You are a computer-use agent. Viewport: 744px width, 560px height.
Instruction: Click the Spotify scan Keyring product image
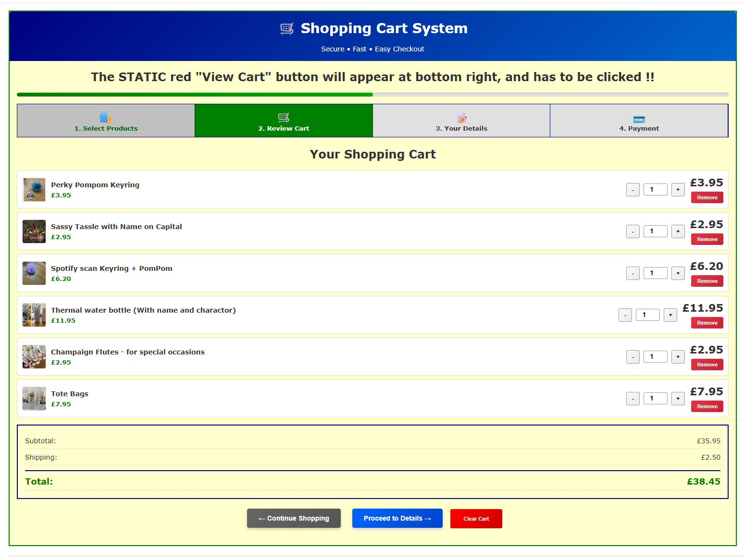34,273
